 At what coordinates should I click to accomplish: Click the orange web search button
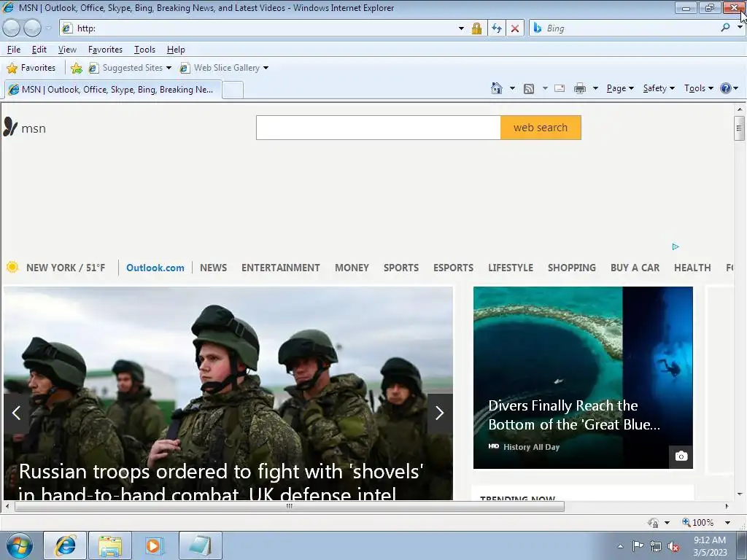pos(541,128)
